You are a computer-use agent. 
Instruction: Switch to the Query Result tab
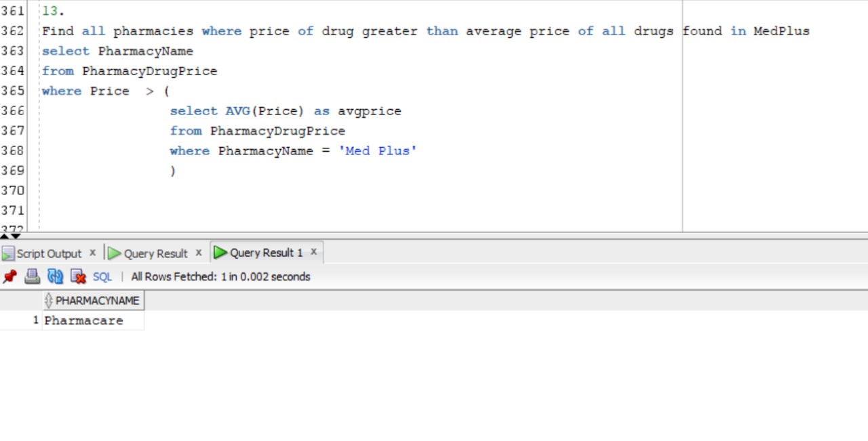[x=155, y=253]
